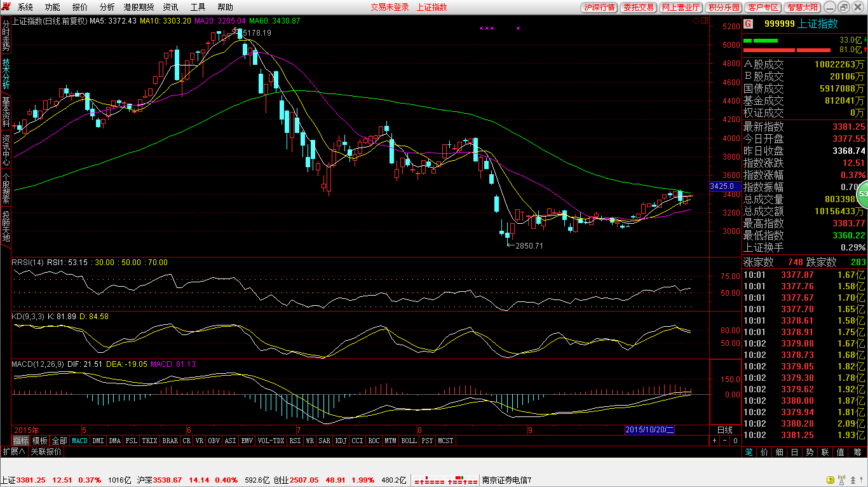The width and height of the screenshot is (868, 487).
Task: Click the 交易未登录 status text
Action: pyautogui.click(x=390, y=7)
